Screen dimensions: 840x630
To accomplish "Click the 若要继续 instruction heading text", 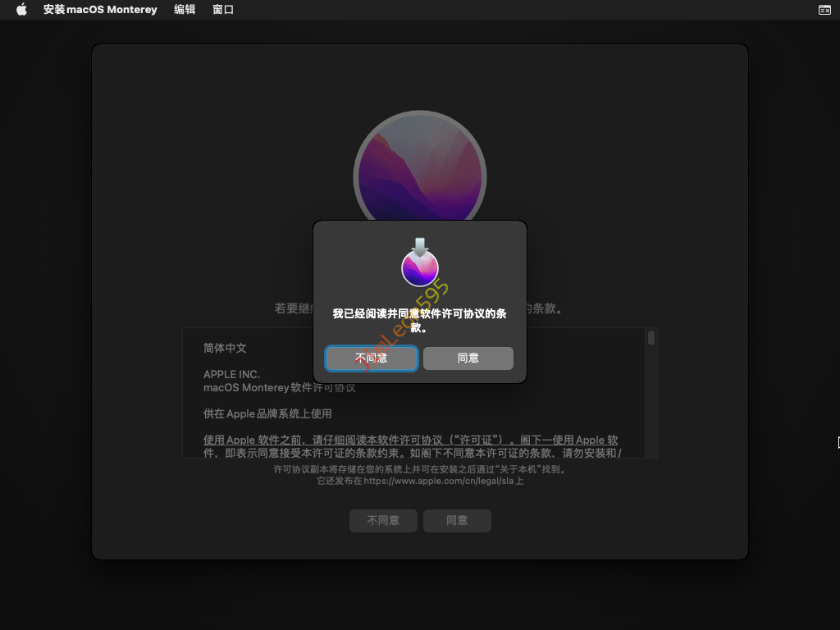I will click(293, 309).
